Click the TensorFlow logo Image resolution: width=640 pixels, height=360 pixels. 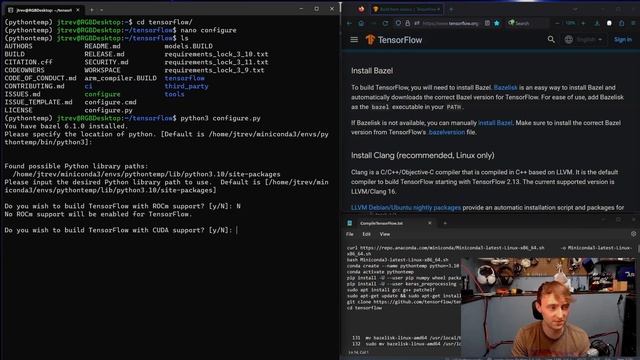(394, 40)
